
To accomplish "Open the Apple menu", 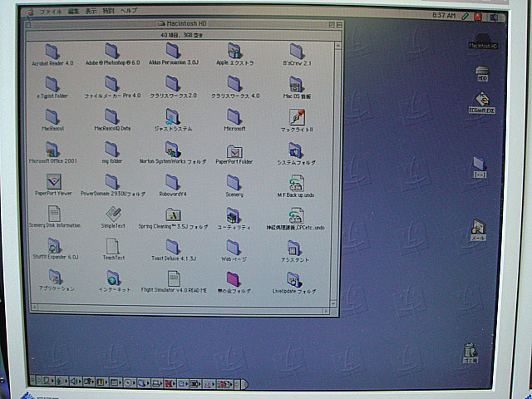I will (x=31, y=12).
